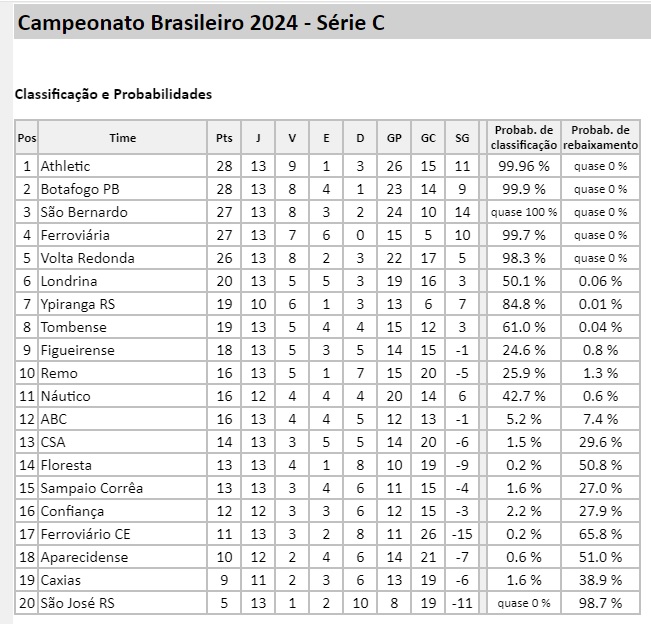Screen dimensions: 651x624
Task: Select the GP column header
Action: tap(394, 138)
